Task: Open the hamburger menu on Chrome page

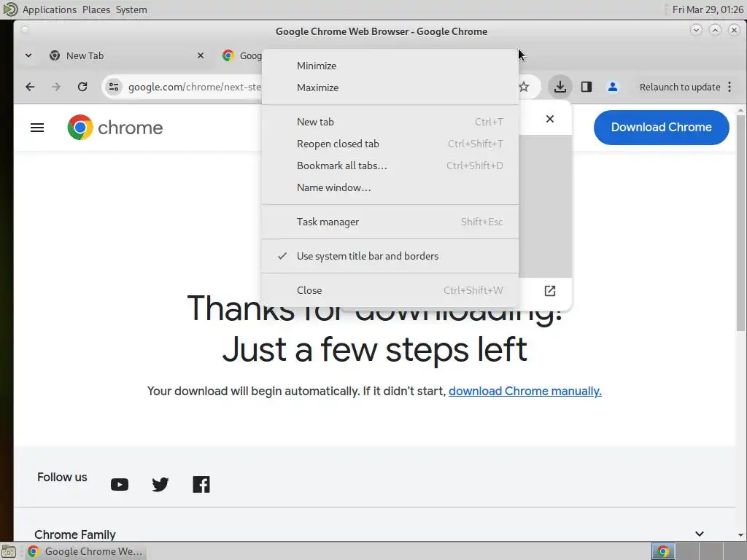Action: coord(37,128)
